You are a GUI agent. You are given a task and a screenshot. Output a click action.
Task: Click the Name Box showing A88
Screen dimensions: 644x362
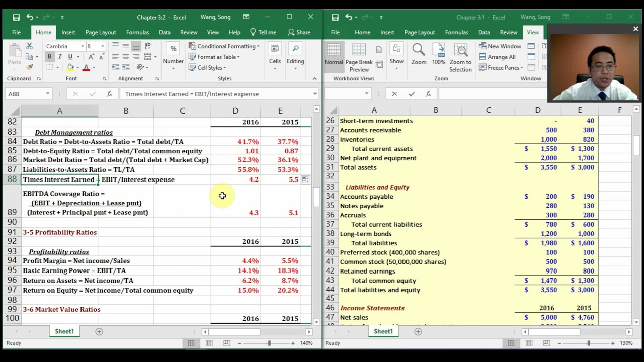28,94
